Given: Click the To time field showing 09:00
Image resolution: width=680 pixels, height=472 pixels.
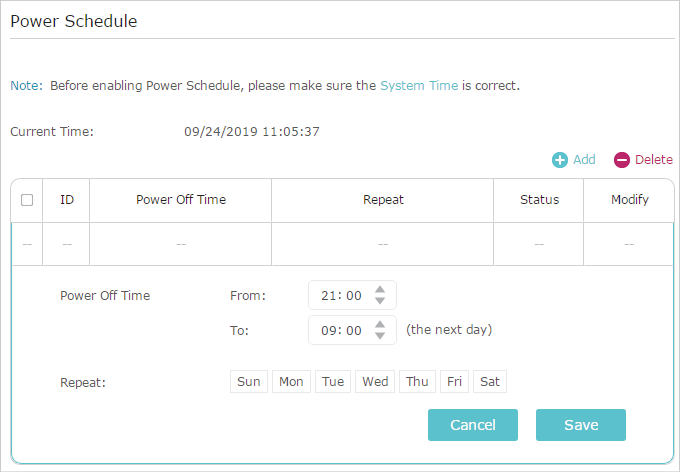Looking at the screenshot, I should click(352, 330).
